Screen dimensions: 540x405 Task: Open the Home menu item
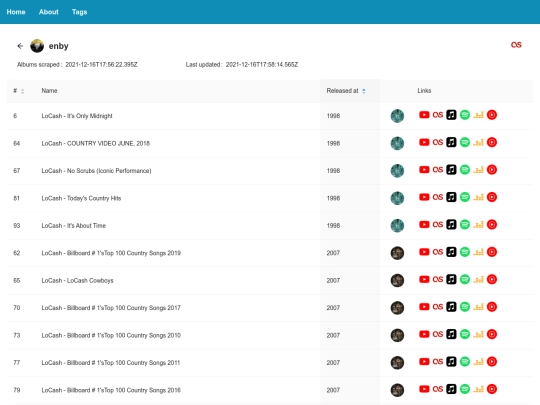(x=16, y=12)
